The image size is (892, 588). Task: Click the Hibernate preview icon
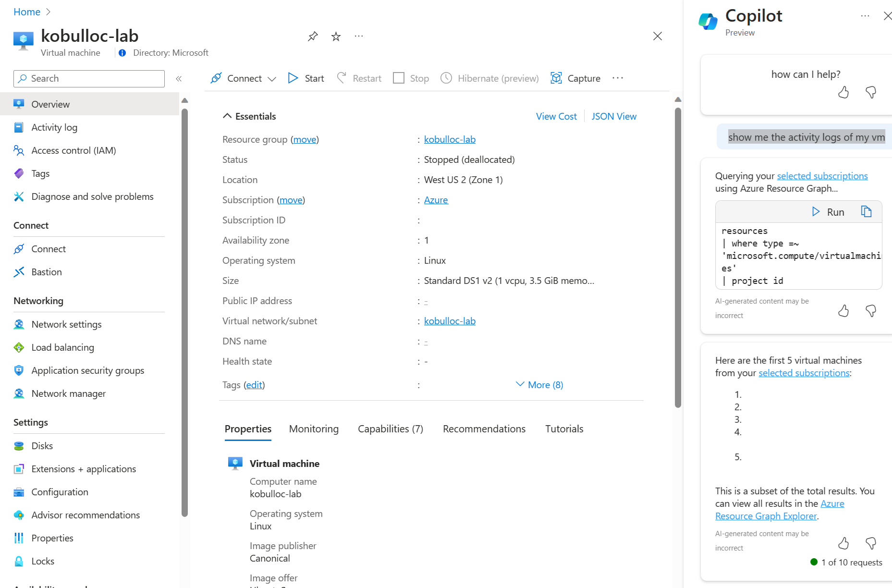point(446,78)
